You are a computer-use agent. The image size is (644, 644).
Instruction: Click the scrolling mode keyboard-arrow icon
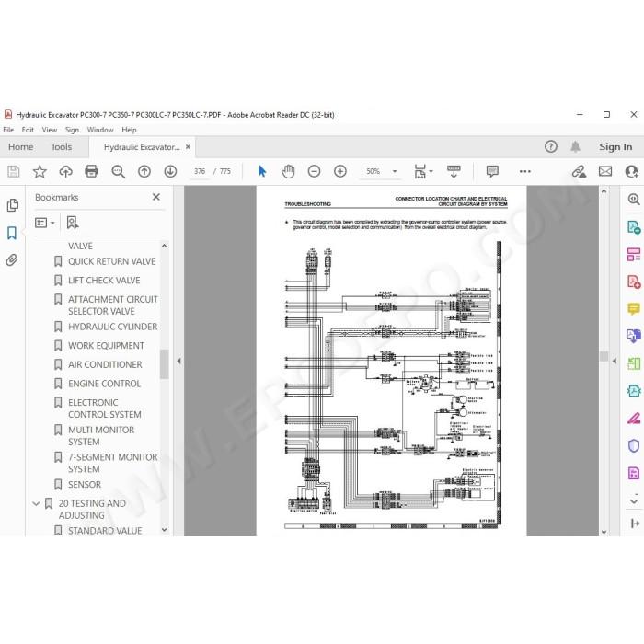[x=454, y=171]
